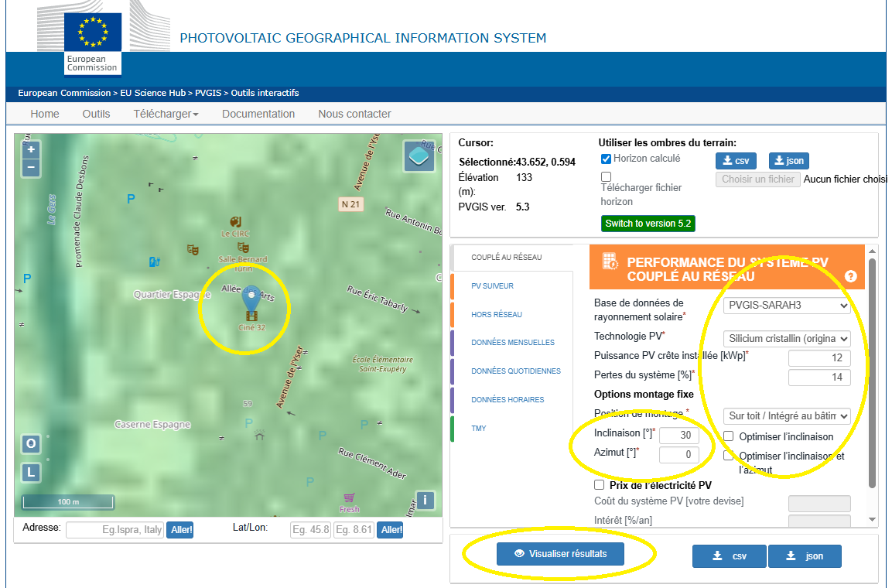The height and width of the screenshot is (588, 892).
Task: Click the 'L' map button
Action: point(31,471)
